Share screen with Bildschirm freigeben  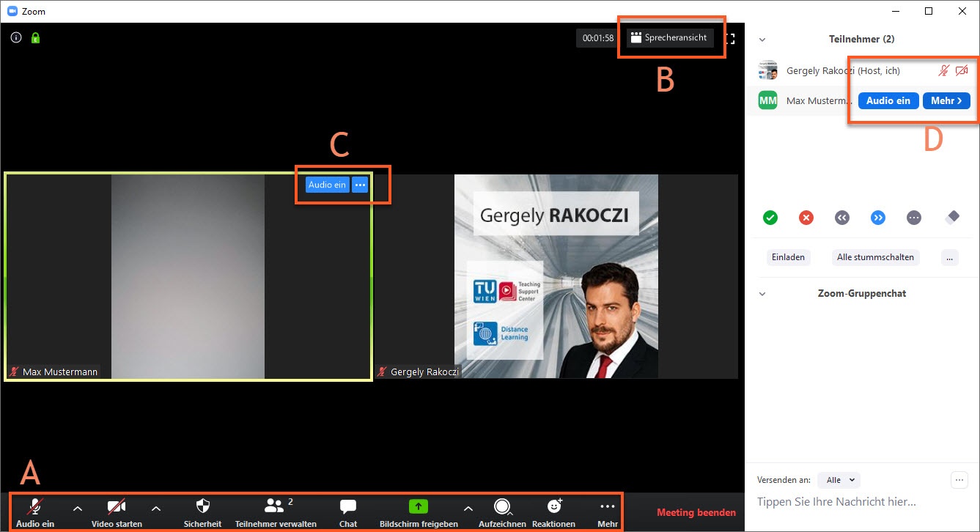419,513
